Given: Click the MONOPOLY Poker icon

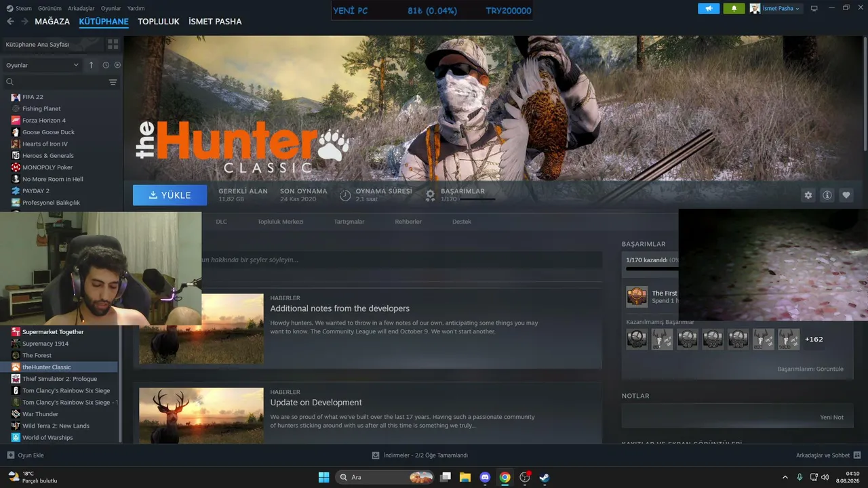Looking at the screenshot, I should (16, 167).
